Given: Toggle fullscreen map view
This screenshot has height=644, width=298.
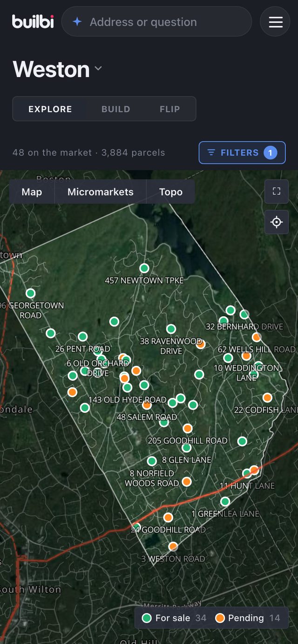Looking at the screenshot, I should coord(277,191).
